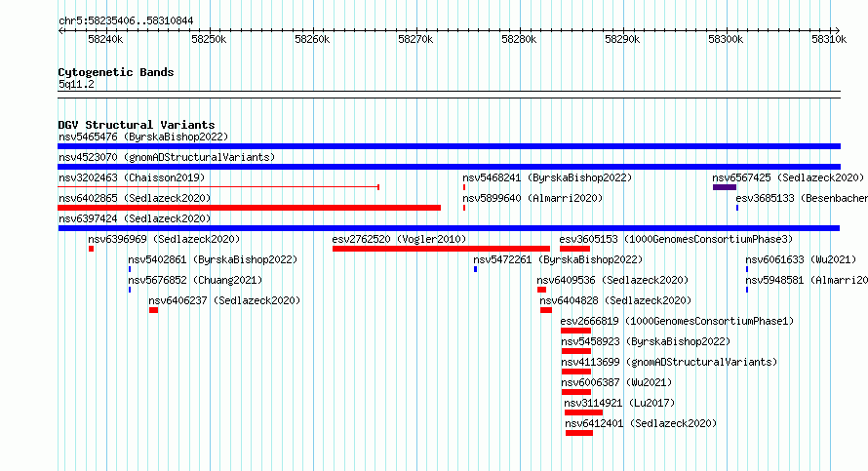
Task: Select the red bar under nsv5458923
Action: pyautogui.click(x=576, y=351)
